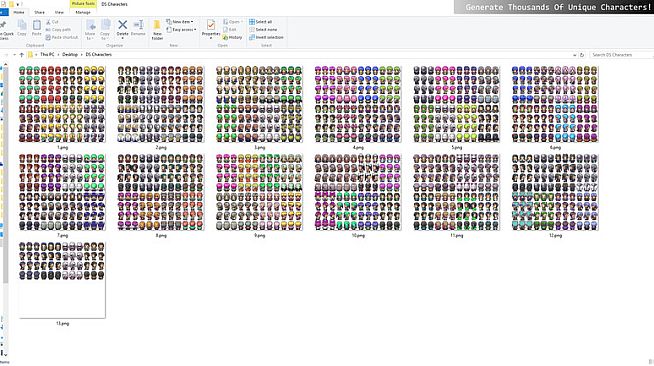Go to This PC in breadcrumb
This screenshot has width=654, height=366.
47,55
